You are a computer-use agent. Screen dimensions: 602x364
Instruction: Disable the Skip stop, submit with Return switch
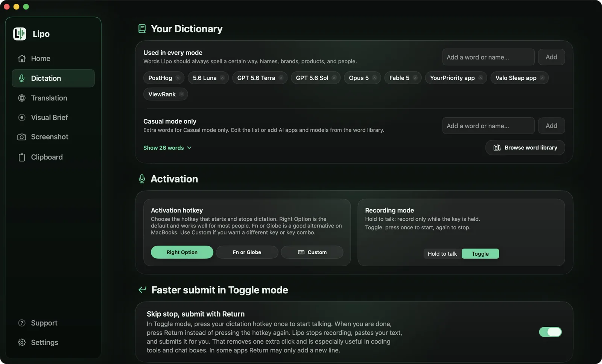coord(550,332)
